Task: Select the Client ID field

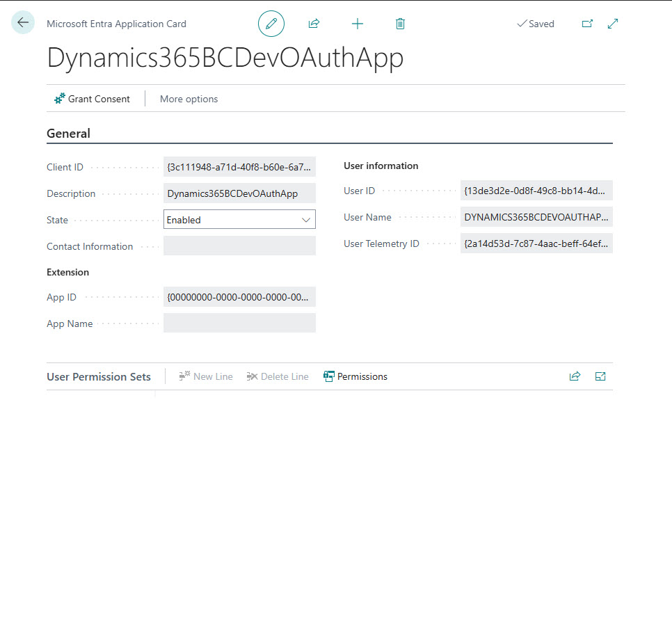Action: tap(239, 167)
